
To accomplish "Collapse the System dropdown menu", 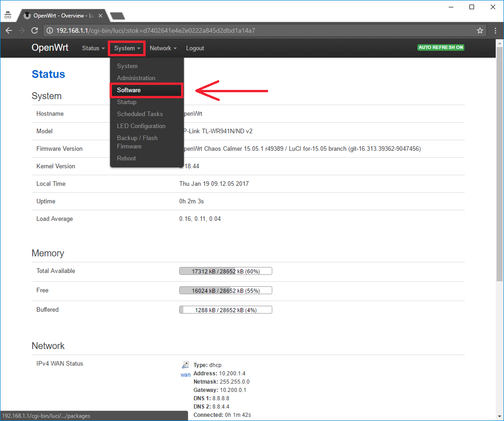I will pos(126,48).
